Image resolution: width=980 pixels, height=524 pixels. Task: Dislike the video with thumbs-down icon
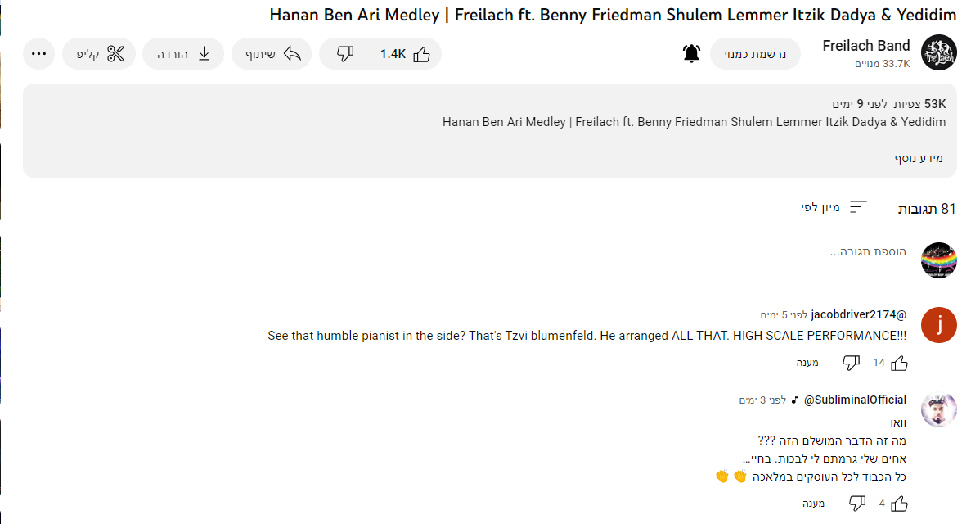click(x=344, y=54)
